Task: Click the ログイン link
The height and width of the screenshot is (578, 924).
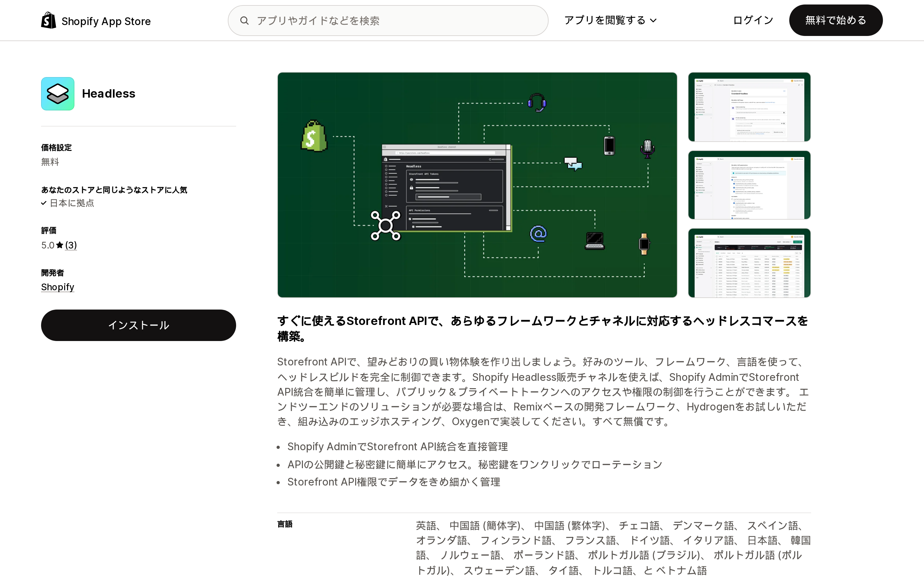Action: coord(753,20)
